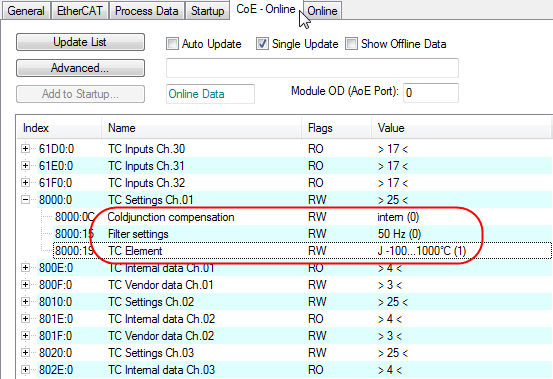Click the value intern (0)
This screenshot has width=553, height=379.
pyautogui.click(x=398, y=217)
